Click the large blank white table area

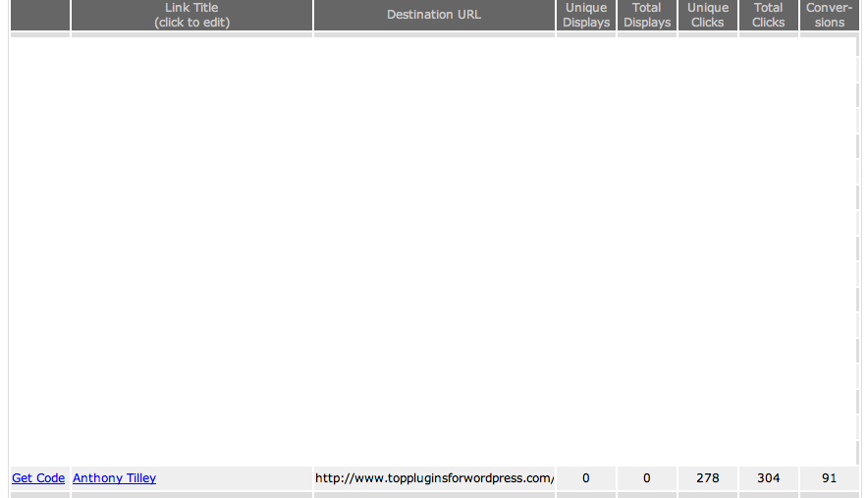click(432, 246)
